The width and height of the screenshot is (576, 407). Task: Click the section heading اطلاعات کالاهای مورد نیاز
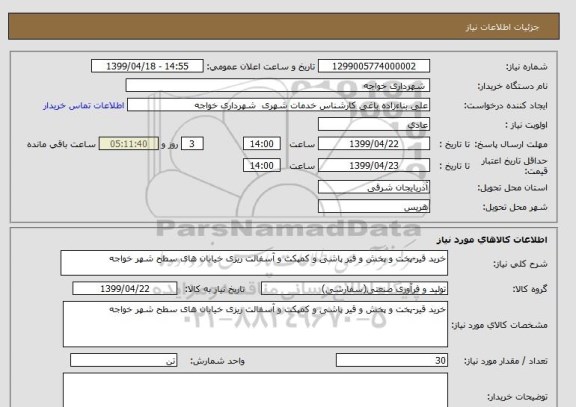click(492, 240)
